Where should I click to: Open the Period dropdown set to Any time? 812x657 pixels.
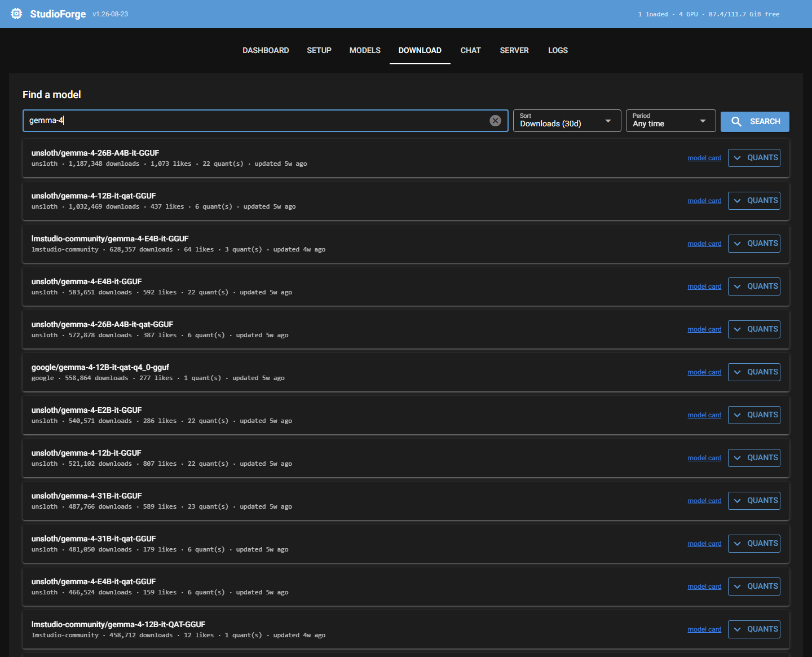tap(670, 121)
